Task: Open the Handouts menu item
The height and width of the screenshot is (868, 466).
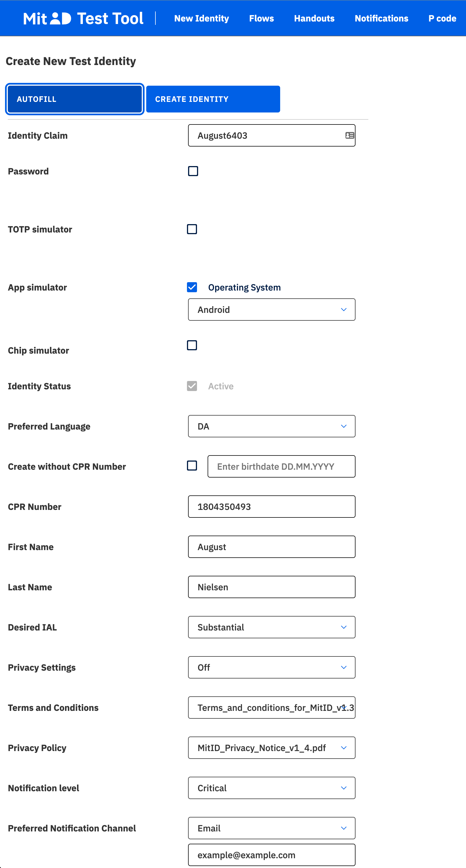Action: click(314, 18)
